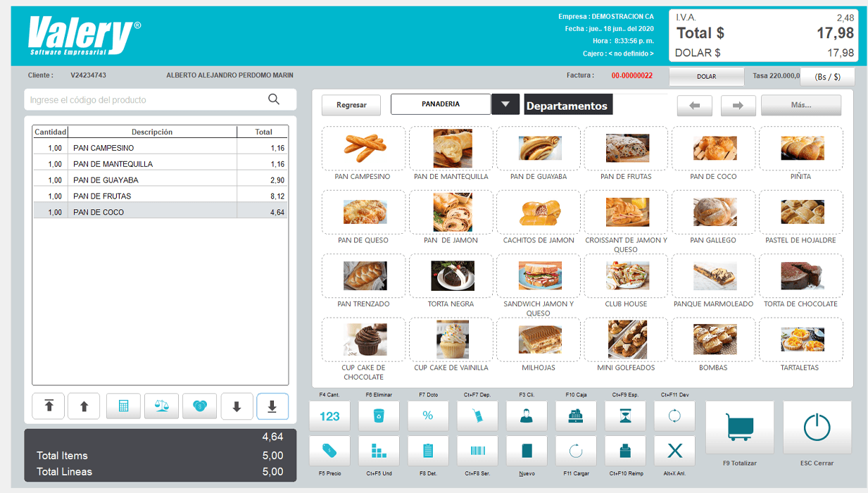Apply discount with F7 Dcto percent icon
Image resolution: width=868 pixels, height=493 pixels.
tap(427, 416)
